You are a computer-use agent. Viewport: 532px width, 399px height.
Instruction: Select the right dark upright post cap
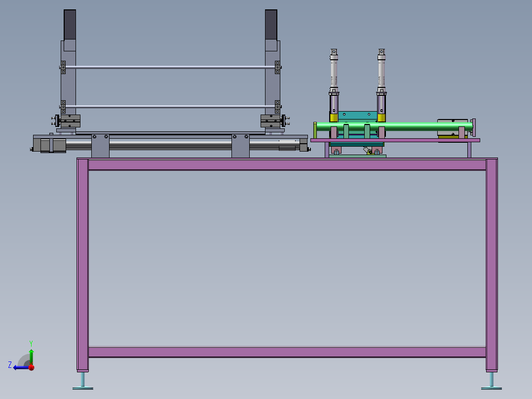click(x=271, y=25)
